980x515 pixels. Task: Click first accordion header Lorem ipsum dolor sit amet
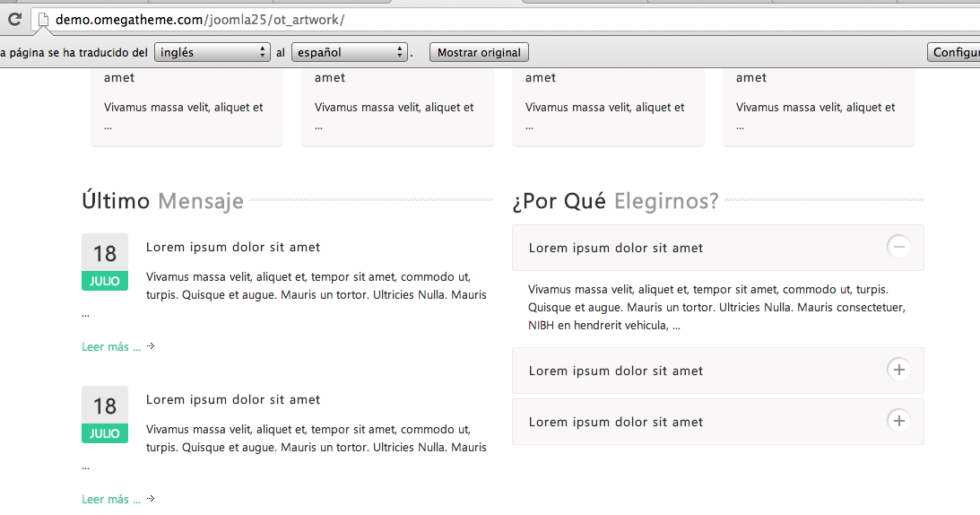(x=717, y=248)
